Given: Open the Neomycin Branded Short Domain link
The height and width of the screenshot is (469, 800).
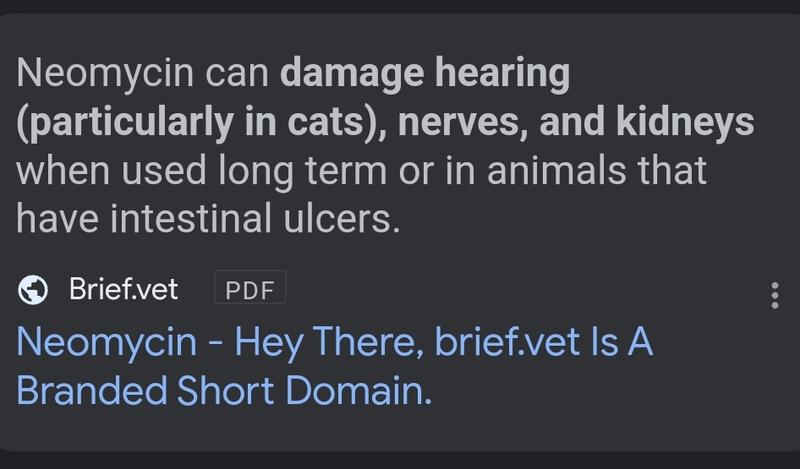Looking at the screenshot, I should (x=335, y=365).
